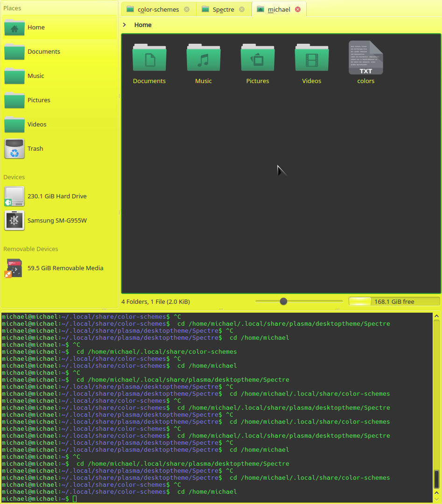The image size is (442, 504).
Task: Click the '4 Folders, 1 File (2.0 KiB)' status text
Action: (x=155, y=302)
